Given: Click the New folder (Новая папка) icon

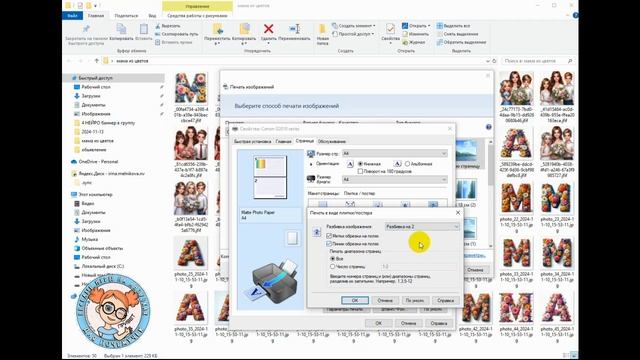Looking at the screenshot, I should click(x=322, y=29).
